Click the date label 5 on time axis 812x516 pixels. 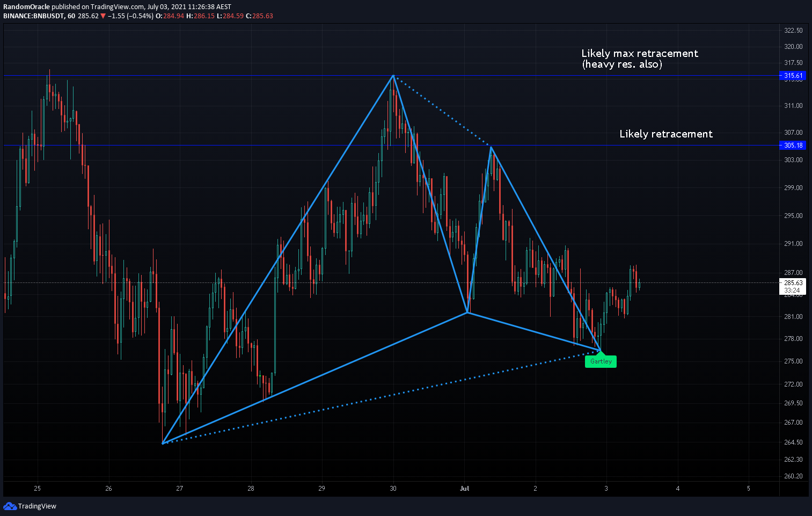pos(749,489)
